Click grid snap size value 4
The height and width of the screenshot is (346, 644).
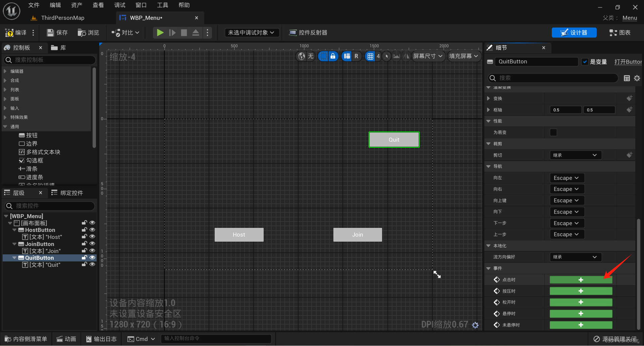378,56
